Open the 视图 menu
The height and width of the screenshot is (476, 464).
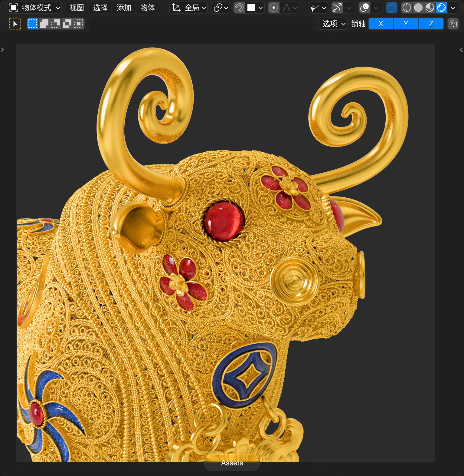point(77,8)
